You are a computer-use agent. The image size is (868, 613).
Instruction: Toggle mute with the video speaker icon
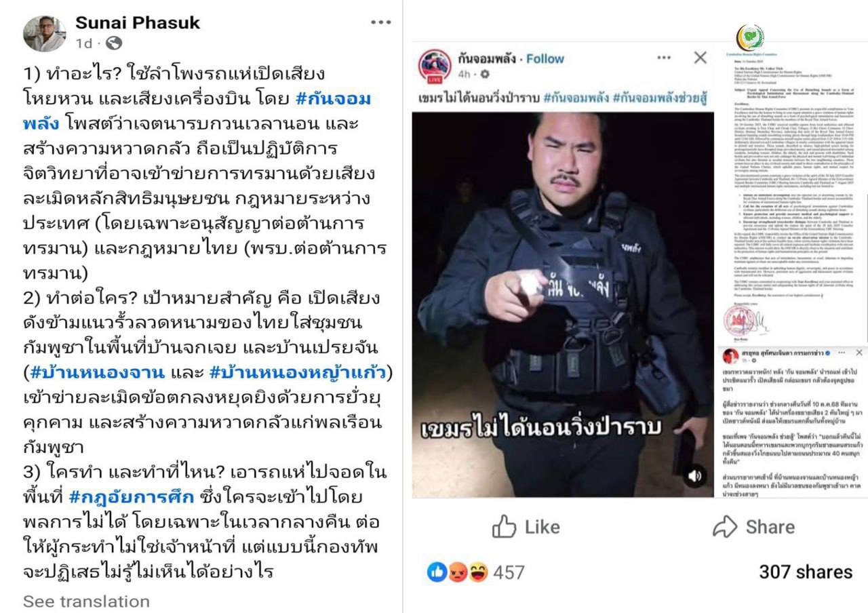(695, 476)
